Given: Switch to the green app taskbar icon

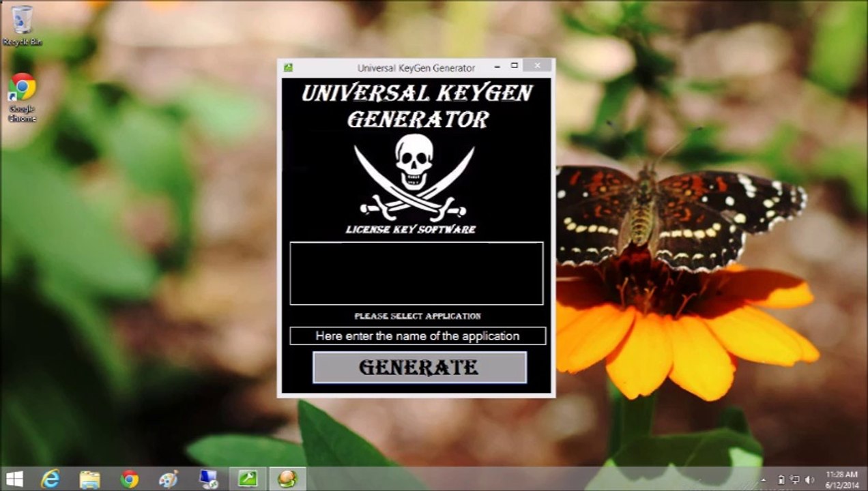Looking at the screenshot, I should (247, 479).
